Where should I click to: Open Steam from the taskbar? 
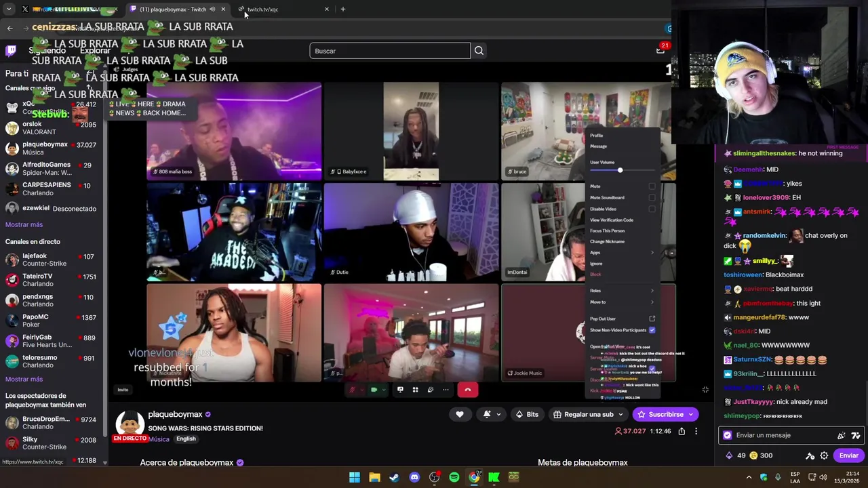coord(394,477)
